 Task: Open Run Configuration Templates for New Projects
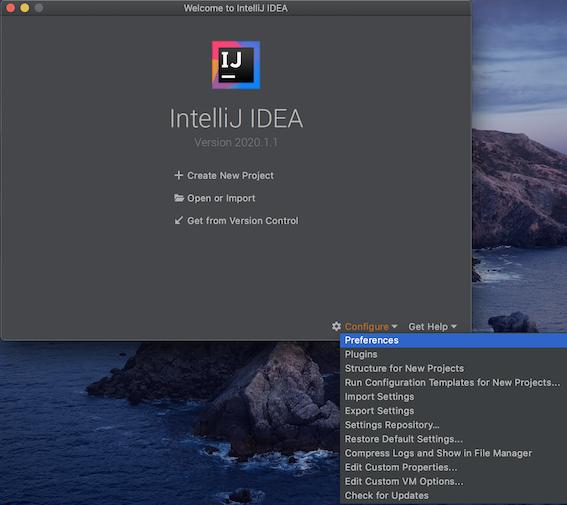tap(453, 382)
